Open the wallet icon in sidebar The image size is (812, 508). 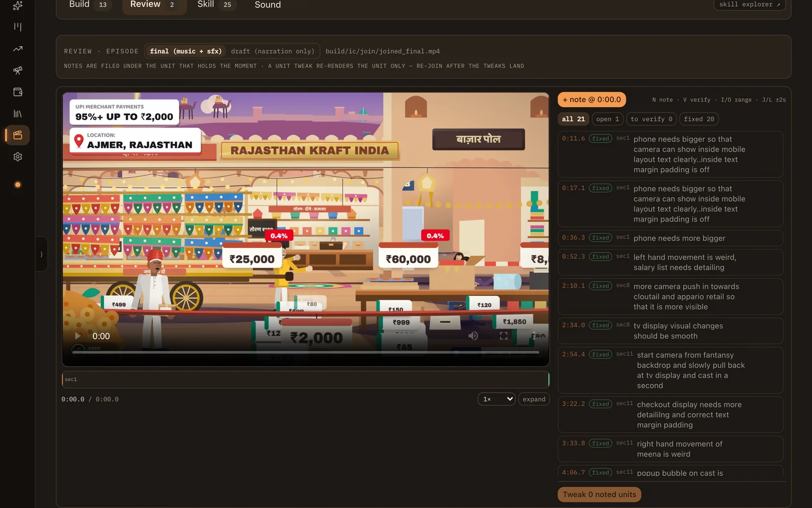(x=18, y=92)
